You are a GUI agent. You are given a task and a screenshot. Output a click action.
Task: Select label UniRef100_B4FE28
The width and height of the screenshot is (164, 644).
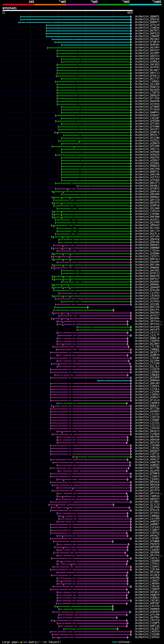147,34
